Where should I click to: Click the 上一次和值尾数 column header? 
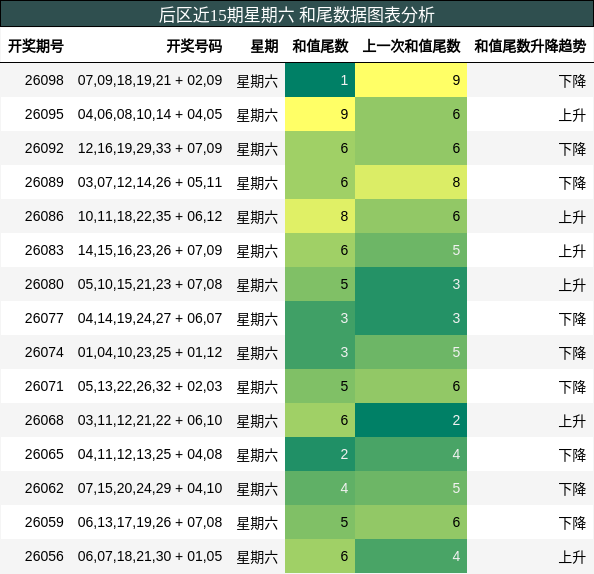coord(411,46)
